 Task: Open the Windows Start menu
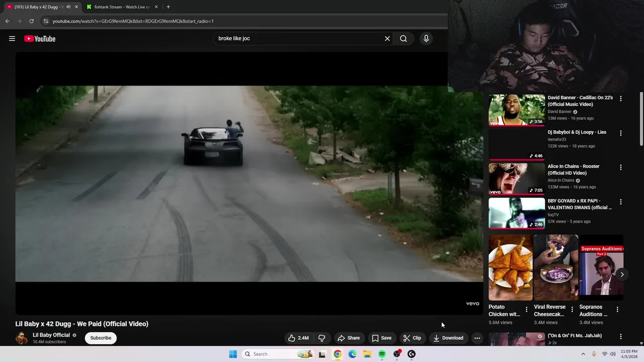233,354
